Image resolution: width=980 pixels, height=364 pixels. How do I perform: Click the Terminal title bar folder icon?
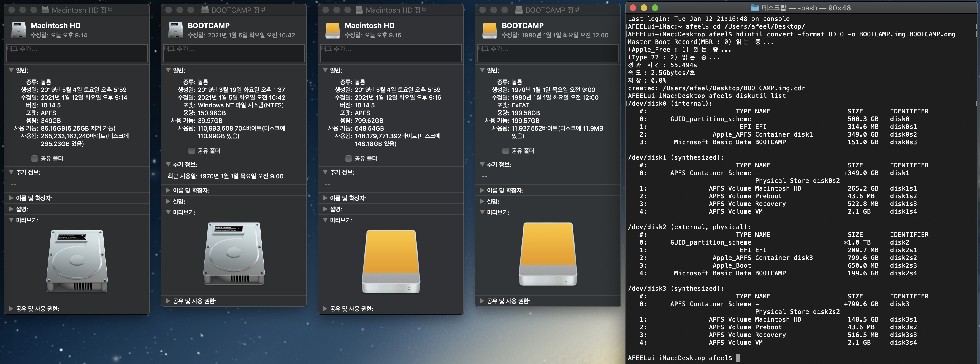click(x=755, y=8)
